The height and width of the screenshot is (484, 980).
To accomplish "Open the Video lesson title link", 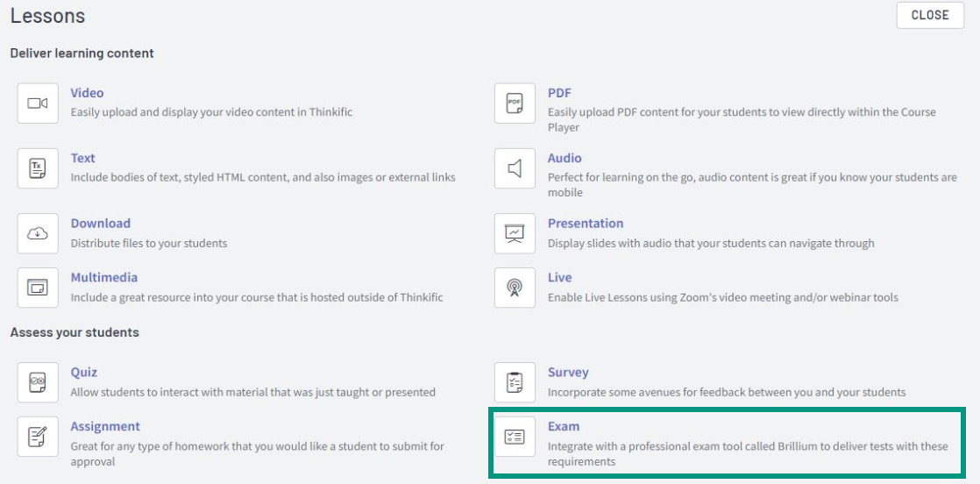I will pos(87,93).
